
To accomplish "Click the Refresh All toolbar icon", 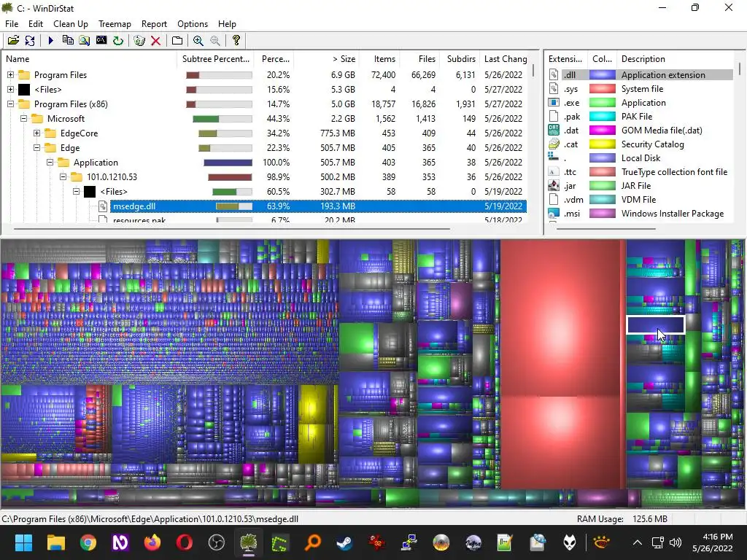I will [x=29, y=41].
